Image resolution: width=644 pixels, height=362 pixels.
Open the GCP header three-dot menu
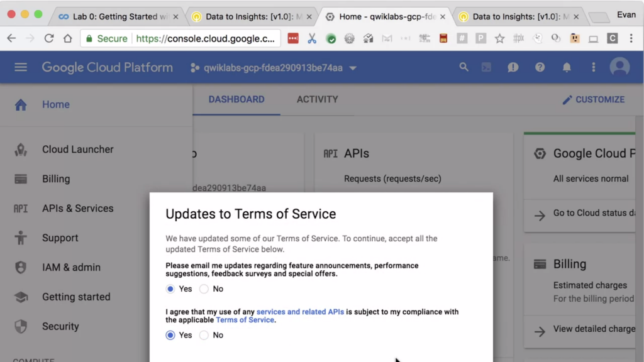coord(594,67)
